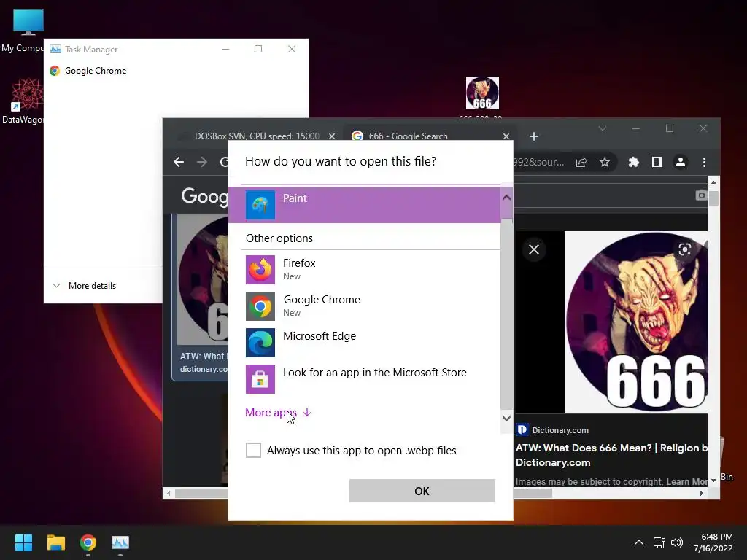Close the 666 Google Search tab

coord(506,136)
